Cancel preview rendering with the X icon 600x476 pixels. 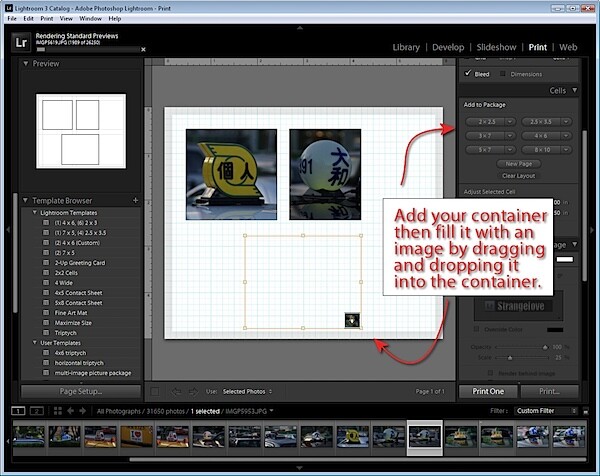(143, 49)
